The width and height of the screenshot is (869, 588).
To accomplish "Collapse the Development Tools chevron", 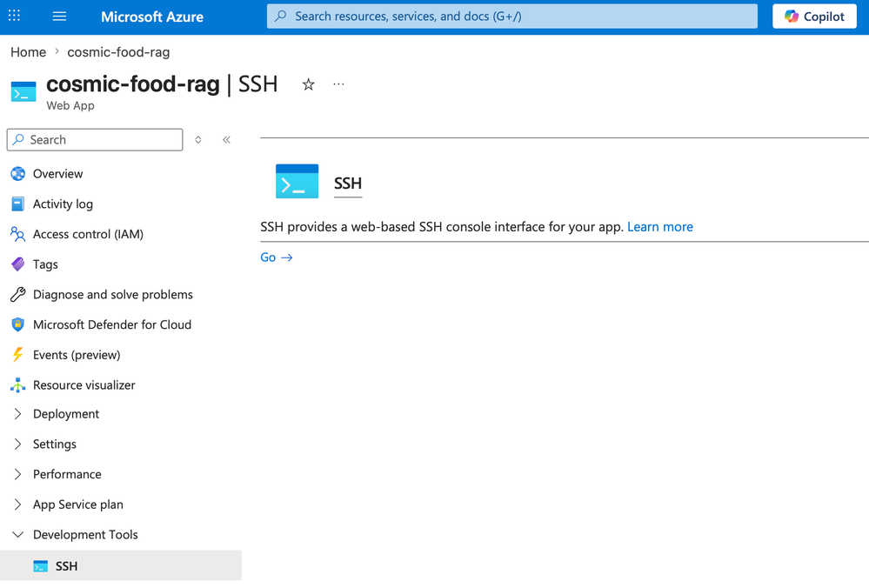I will click(x=17, y=535).
